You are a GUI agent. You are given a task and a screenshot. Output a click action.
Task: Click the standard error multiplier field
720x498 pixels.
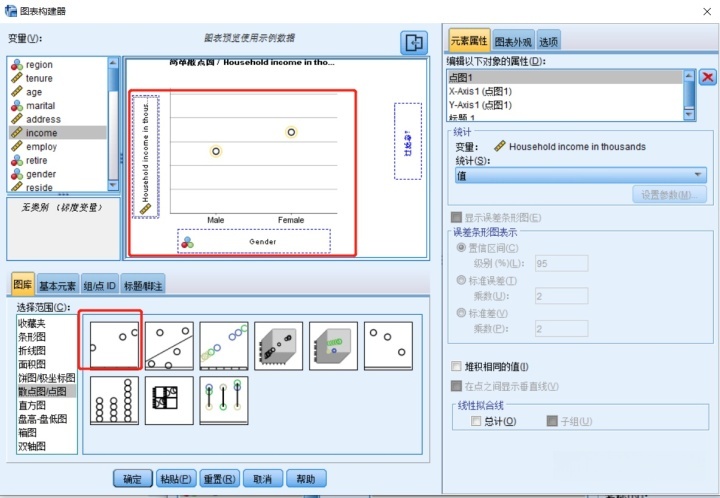tap(562, 296)
